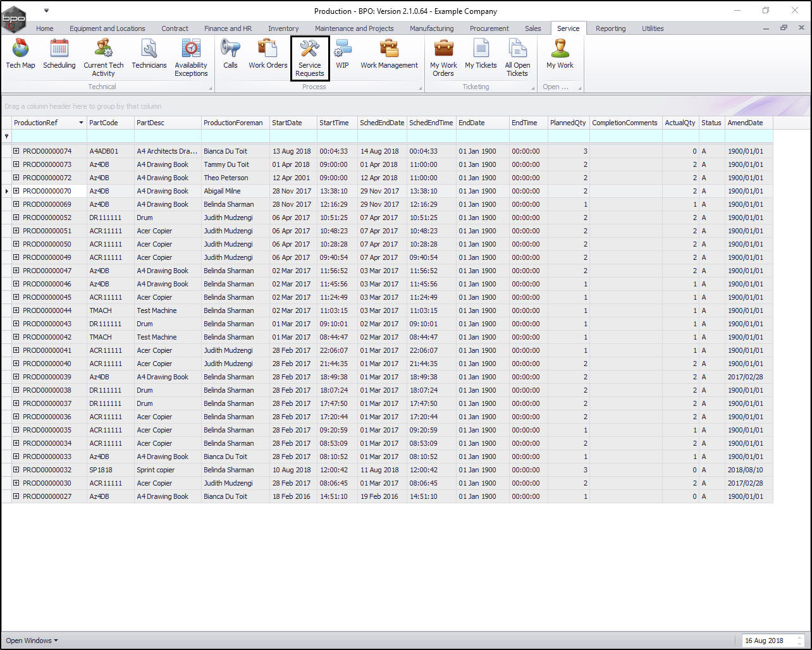The width and height of the screenshot is (812, 650).
Task: Click the CompletionComments column header
Action: pyautogui.click(x=626, y=123)
